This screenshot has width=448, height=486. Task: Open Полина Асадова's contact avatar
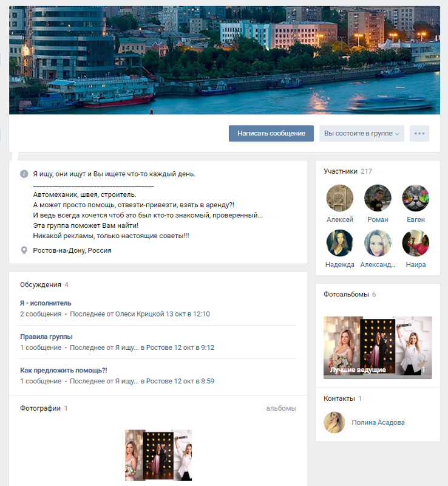[x=334, y=422]
